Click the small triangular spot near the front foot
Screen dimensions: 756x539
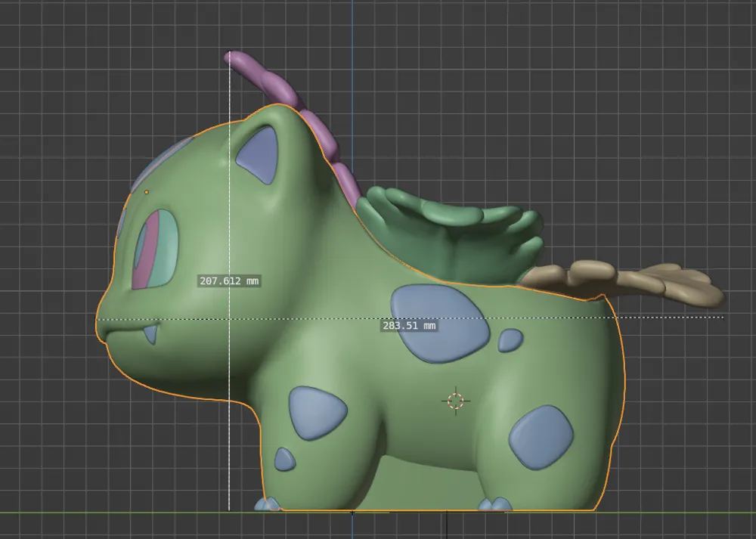284,460
